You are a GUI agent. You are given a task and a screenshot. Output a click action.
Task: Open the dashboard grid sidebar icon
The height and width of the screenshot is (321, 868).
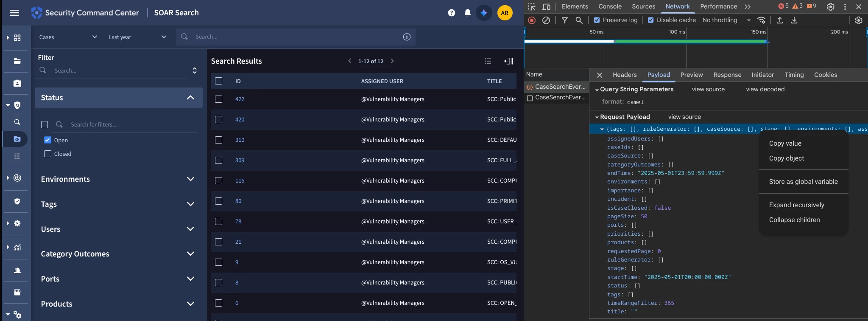point(17,38)
